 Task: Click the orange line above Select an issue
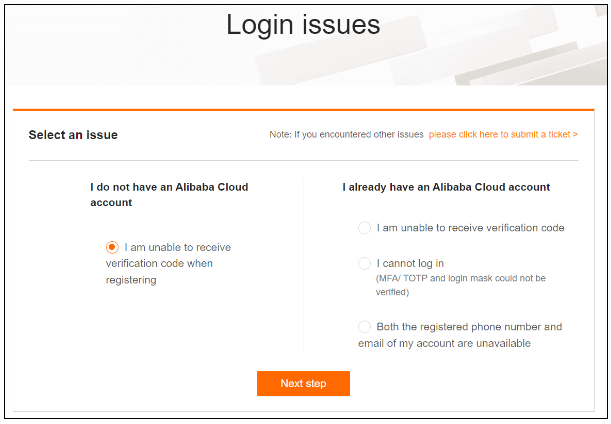coord(303,109)
